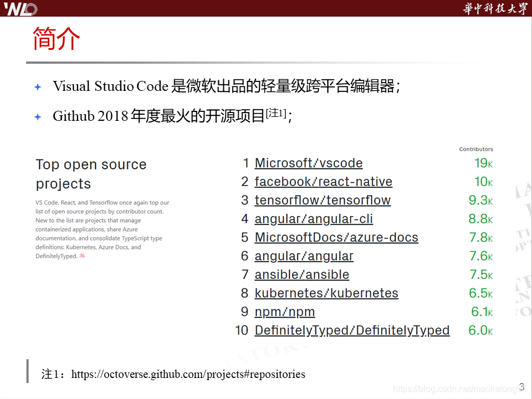Click the 19K contributor count
This screenshot has height=399, width=532.
[483, 163]
